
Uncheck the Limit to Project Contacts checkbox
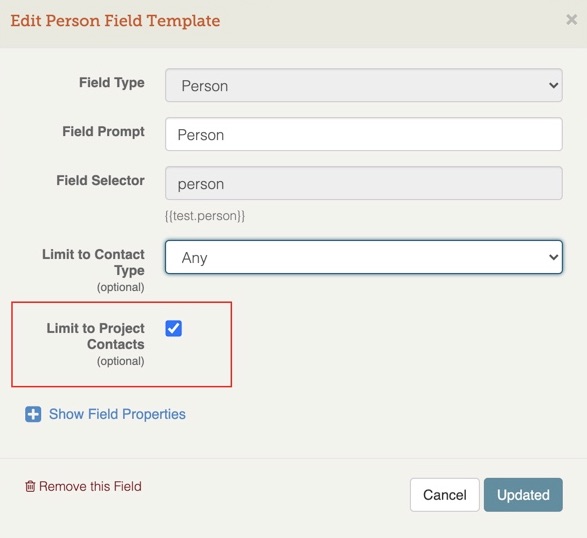point(174,328)
